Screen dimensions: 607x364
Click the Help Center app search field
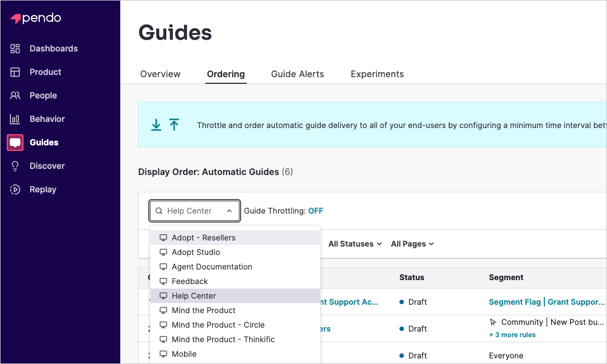click(195, 211)
